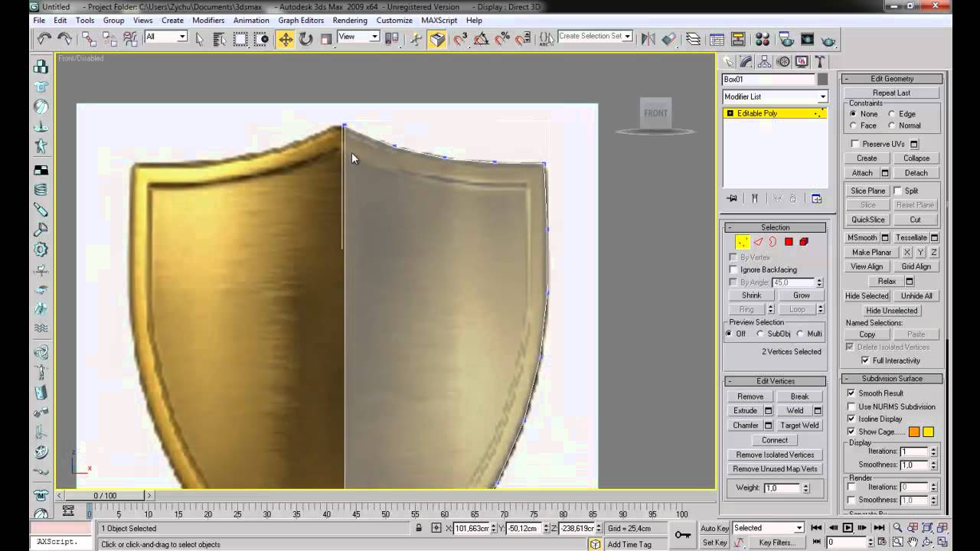Select the Edge constraint radio button

[892, 114]
